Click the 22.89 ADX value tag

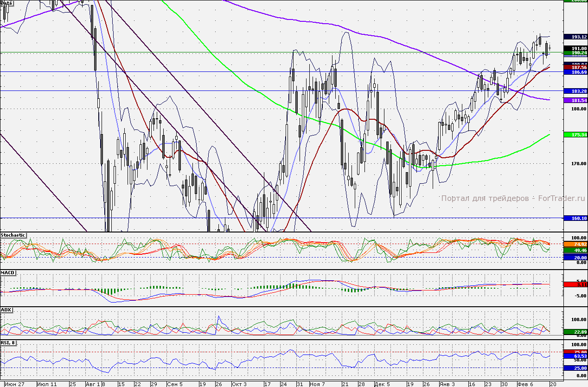[x=575, y=332]
